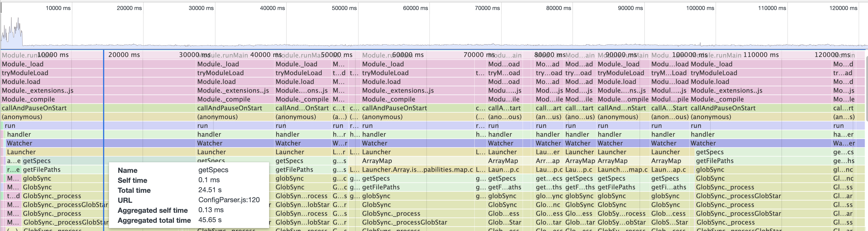
Task: Select the getFi...aths frame
Action: pyautogui.click(x=669, y=187)
